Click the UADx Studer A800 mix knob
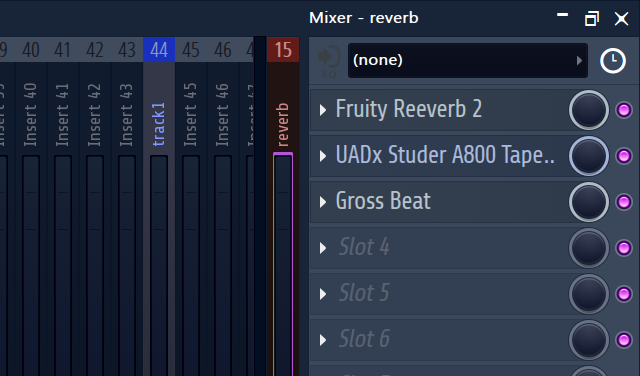Image resolution: width=640 pixels, height=376 pixels. (589, 156)
